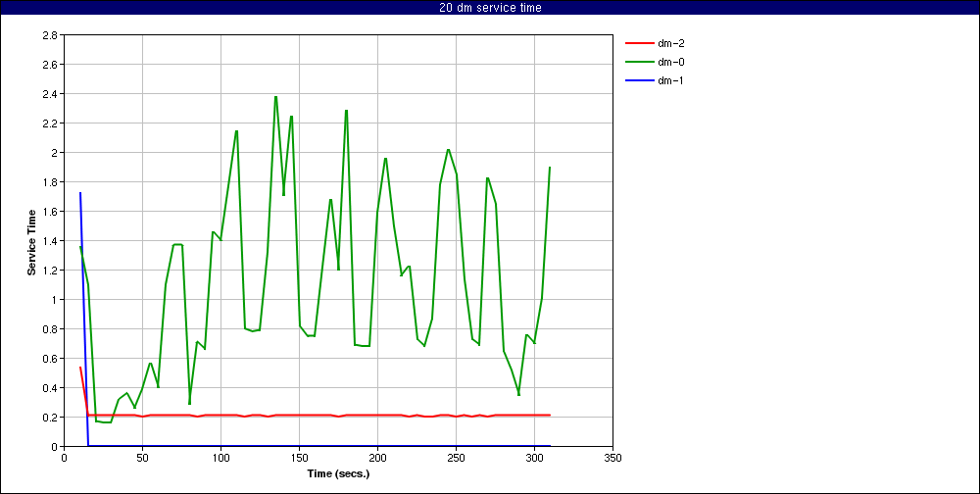Click the x-axis tick label 250
Viewport: 980px width, 494px height.
457,458
